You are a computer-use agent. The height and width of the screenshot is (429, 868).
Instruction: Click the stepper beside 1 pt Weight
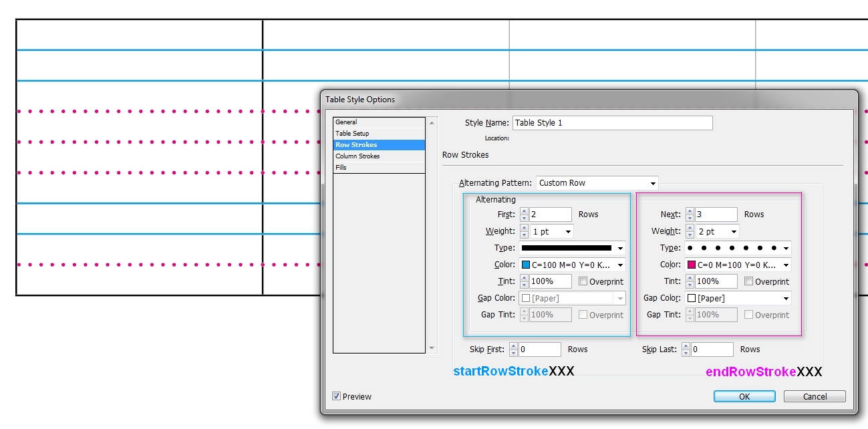(x=524, y=231)
